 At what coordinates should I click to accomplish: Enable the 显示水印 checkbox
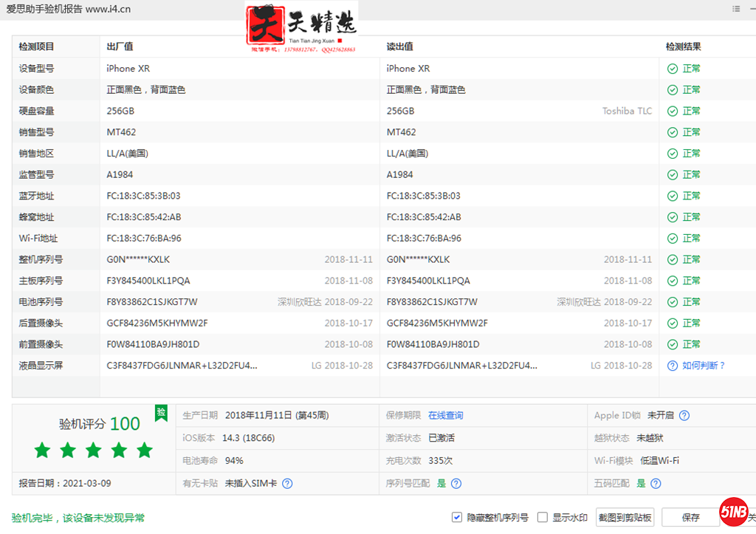[543, 518]
